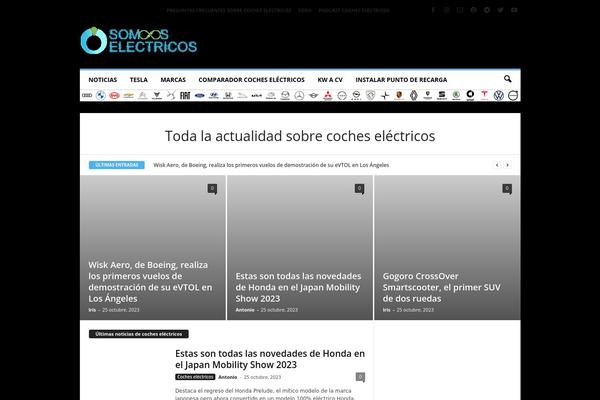Screen dimensions: 600x400
Task: Open Comparador Coches Eléctricos menu item
Action: pyautogui.click(x=251, y=80)
